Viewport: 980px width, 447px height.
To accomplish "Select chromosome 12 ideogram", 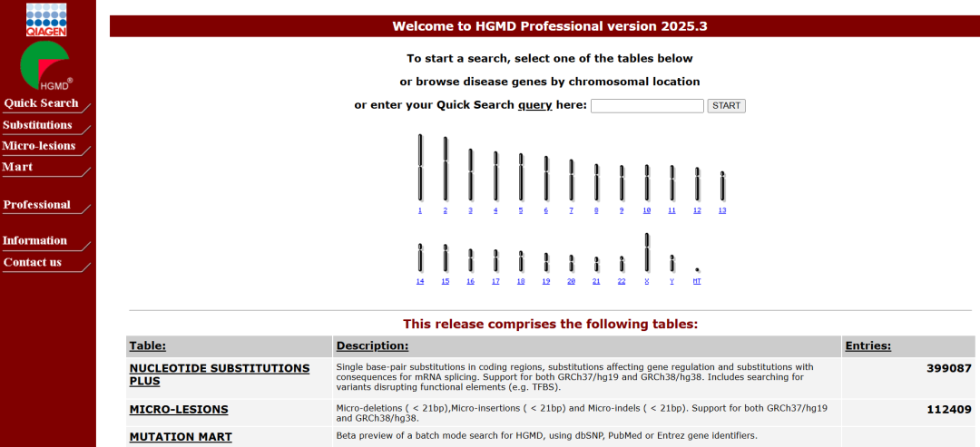I will (697, 184).
